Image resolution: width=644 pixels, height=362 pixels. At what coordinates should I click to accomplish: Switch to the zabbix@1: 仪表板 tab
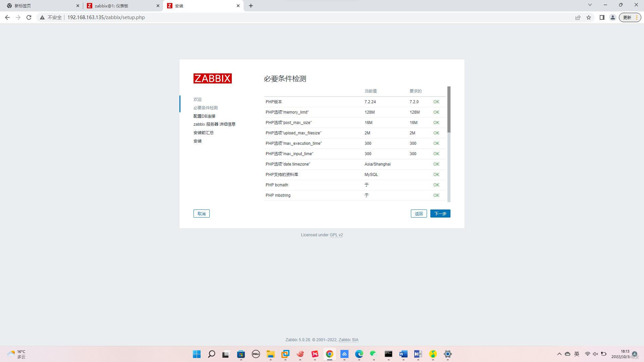click(122, 6)
